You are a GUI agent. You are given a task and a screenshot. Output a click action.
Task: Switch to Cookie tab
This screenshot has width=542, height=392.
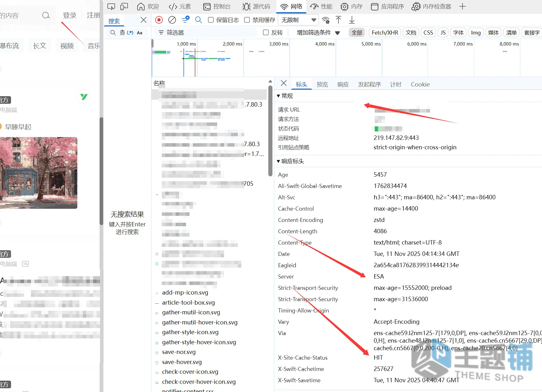420,84
